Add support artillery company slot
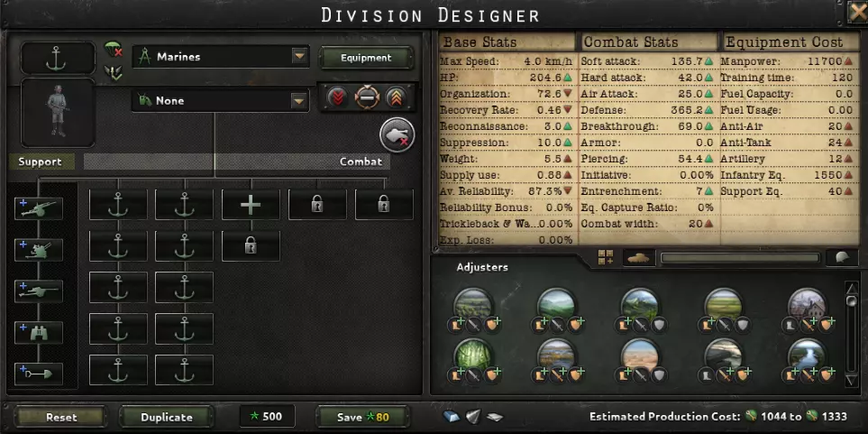868x434 pixels. [x=39, y=208]
